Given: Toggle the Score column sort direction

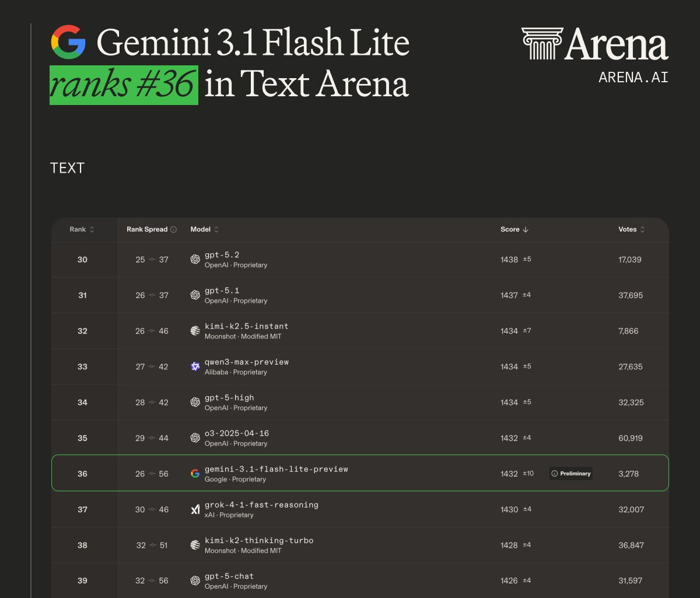Looking at the screenshot, I should (527, 229).
